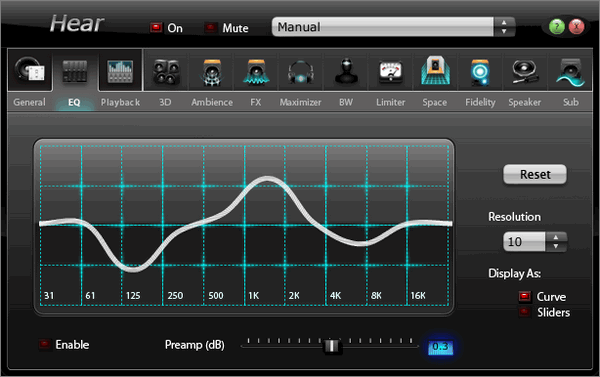The height and width of the screenshot is (377, 600).
Task: Click the Resolution value field
Action: [x=524, y=242]
